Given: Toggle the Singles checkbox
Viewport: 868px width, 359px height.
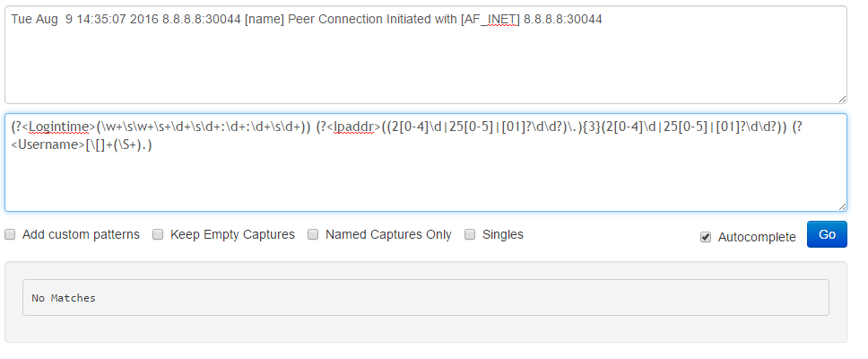Looking at the screenshot, I should pos(470,234).
